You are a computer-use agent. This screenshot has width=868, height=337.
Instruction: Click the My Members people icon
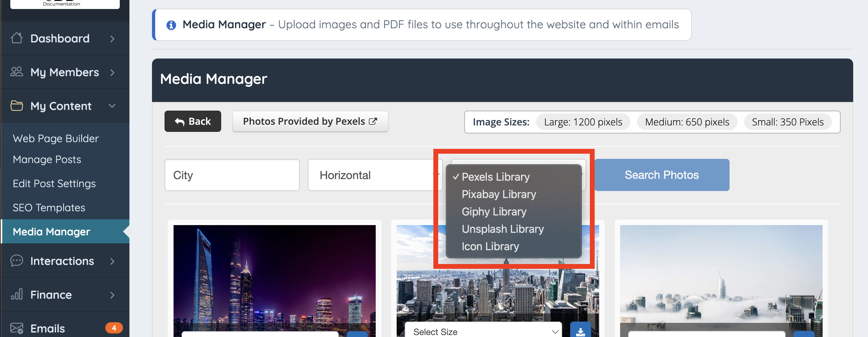coord(16,72)
